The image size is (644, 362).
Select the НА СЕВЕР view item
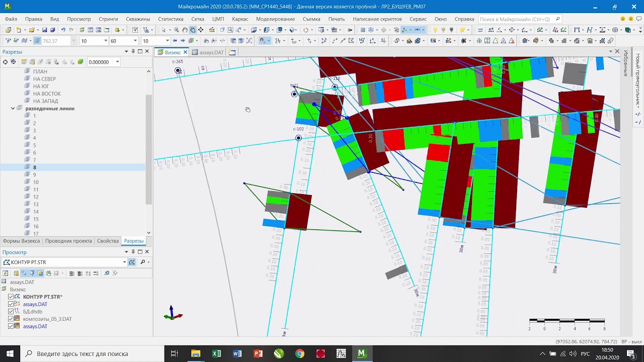point(44,79)
